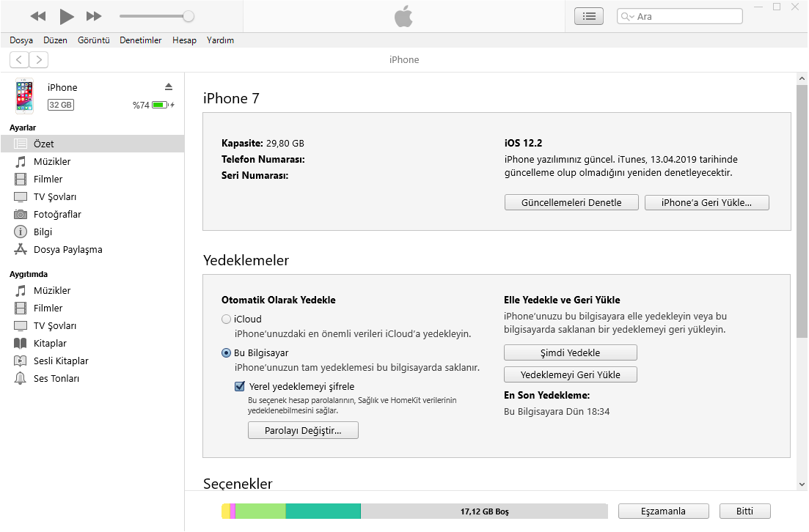Click Yedeklemeyi Geri Yükle button
Viewport: 809px width, 532px height.
(x=570, y=374)
